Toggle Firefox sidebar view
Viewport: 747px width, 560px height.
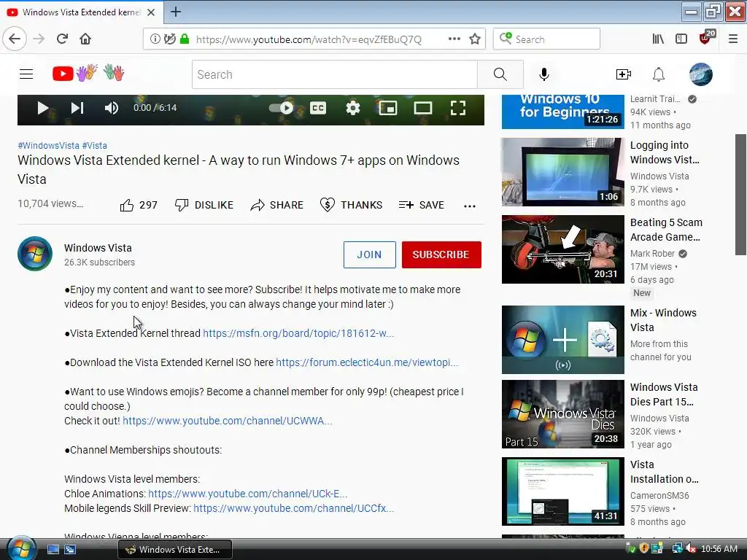point(681,39)
